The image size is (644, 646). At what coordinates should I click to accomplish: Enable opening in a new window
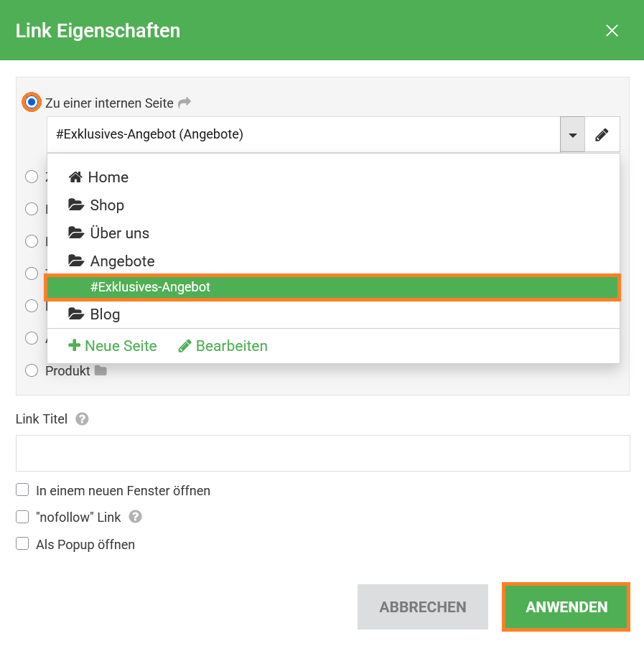pyautogui.click(x=22, y=490)
